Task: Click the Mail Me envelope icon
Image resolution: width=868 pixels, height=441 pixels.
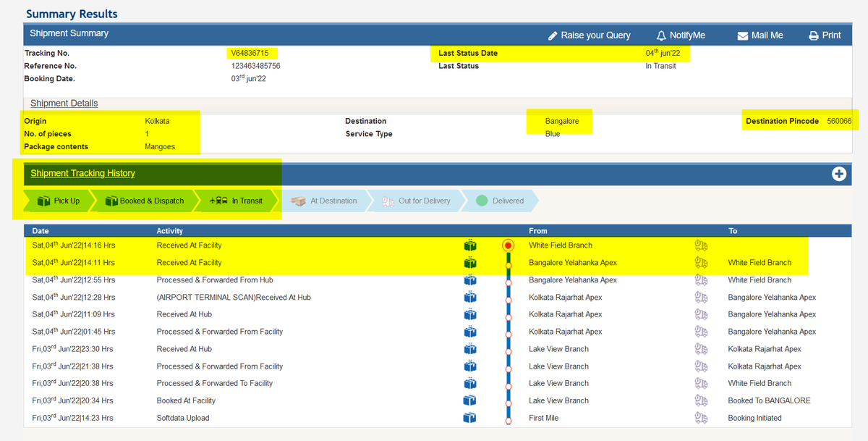Action: pos(743,35)
